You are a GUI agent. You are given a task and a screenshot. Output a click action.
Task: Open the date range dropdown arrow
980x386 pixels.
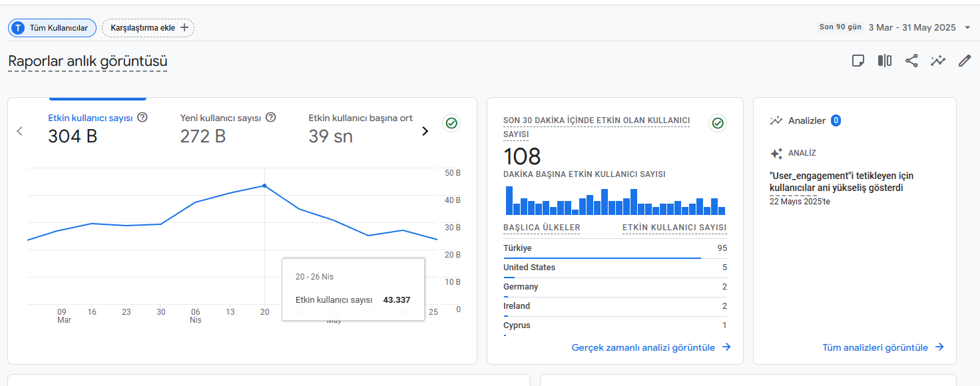(x=967, y=27)
